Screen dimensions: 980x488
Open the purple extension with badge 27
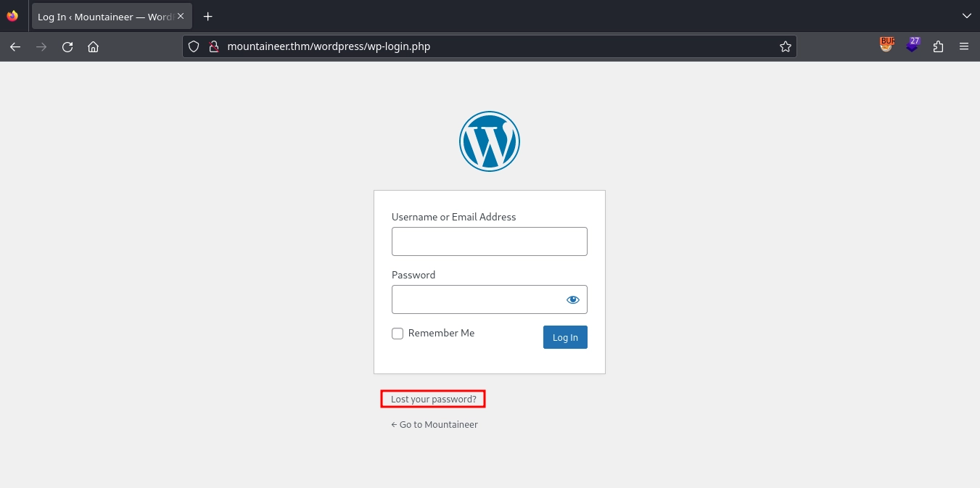point(913,45)
